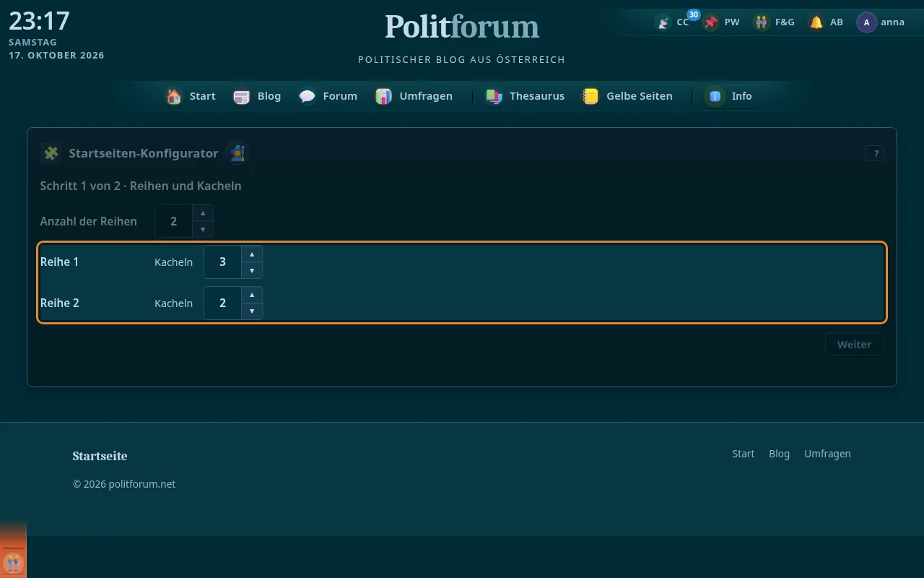Image resolution: width=924 pixels, height=578 pixels.
Task: Focus the Reihe 1 Kacheln number field
Action: 222,262
